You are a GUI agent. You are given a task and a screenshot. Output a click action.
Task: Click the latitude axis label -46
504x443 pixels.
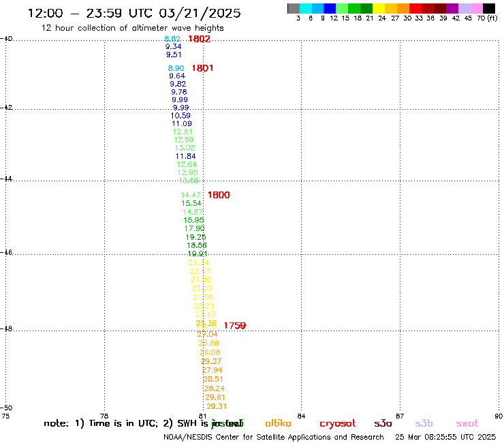pyautogui.click(x=6, y=252)
